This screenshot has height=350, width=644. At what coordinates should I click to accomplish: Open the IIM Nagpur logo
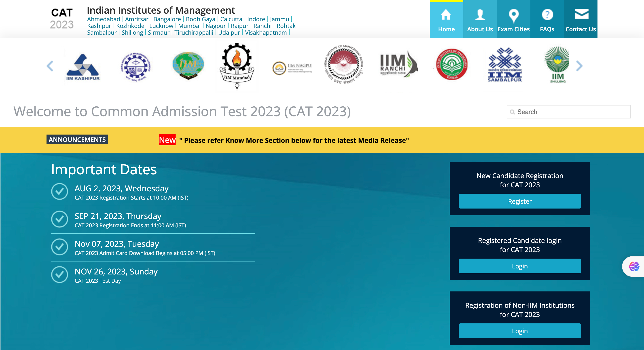coord(292,68)
